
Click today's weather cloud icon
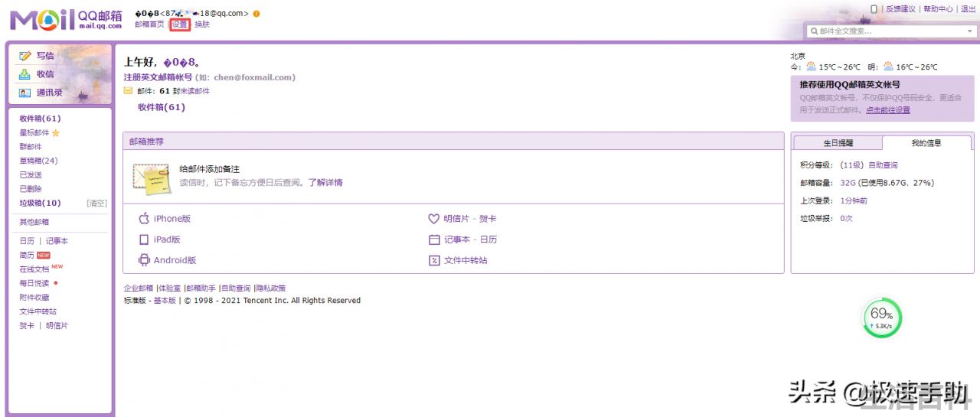811,67
